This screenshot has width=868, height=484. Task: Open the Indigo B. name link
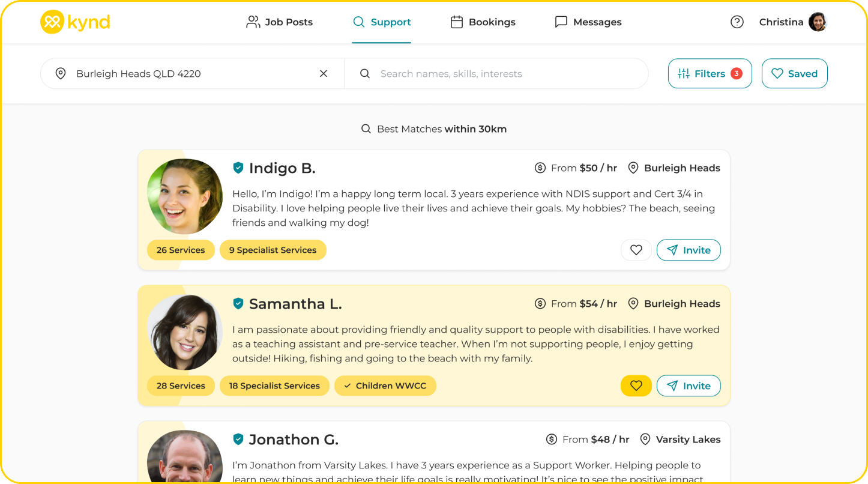282,168
